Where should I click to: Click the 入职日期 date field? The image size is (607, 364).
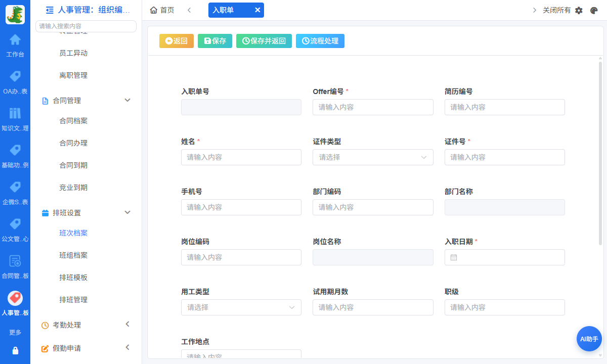coord(505,257)
